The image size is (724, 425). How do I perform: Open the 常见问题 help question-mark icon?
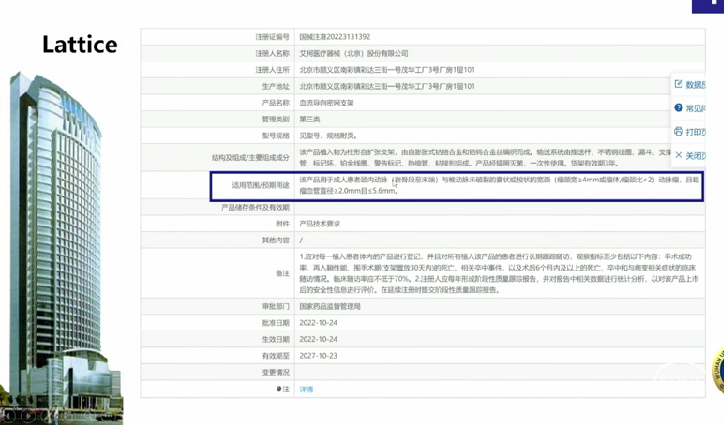pyautogui.click(x=678, y=108)
